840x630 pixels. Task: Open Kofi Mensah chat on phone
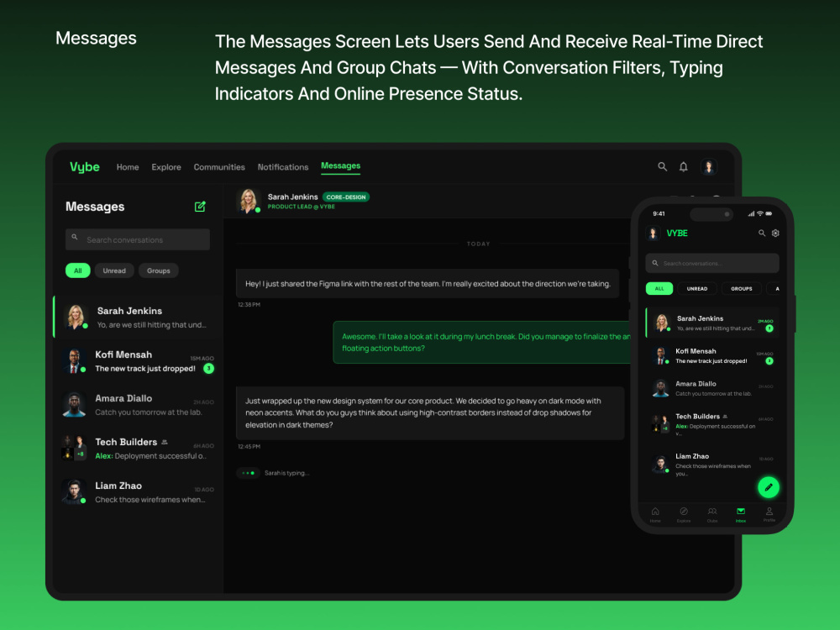(712, 355)
